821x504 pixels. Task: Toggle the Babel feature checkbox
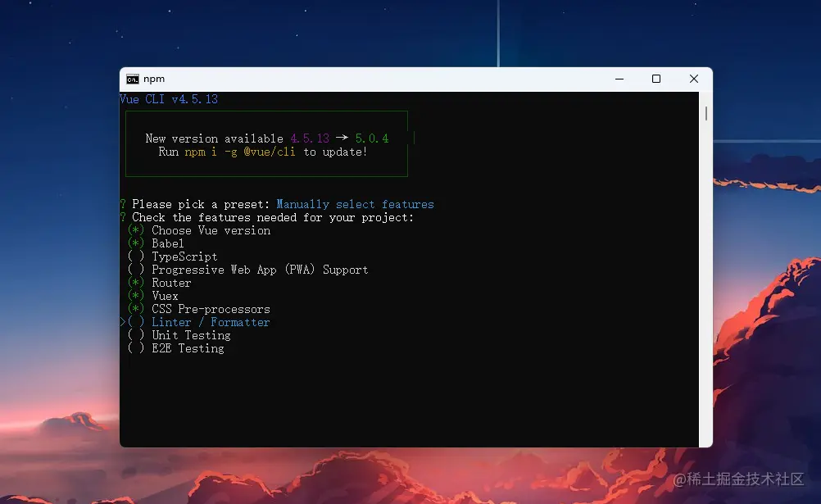pyautogui.click(x=136, y=243)
